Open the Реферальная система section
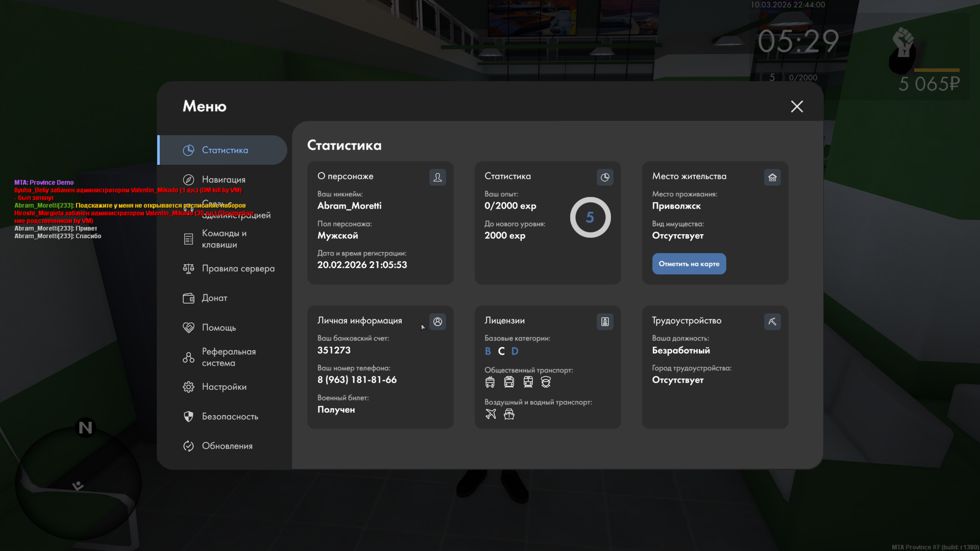Image resolution: width=980 pixels, height=551 pixels. point(228,357)
